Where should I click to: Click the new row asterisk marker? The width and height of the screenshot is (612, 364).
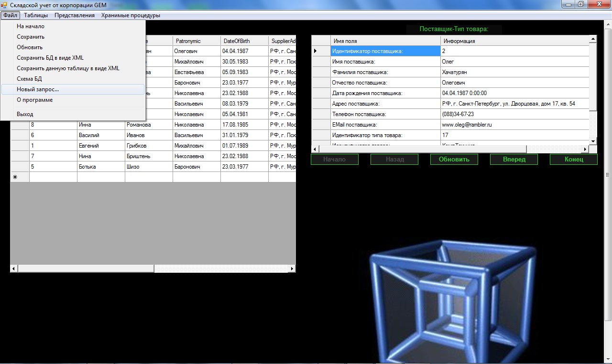15,177
